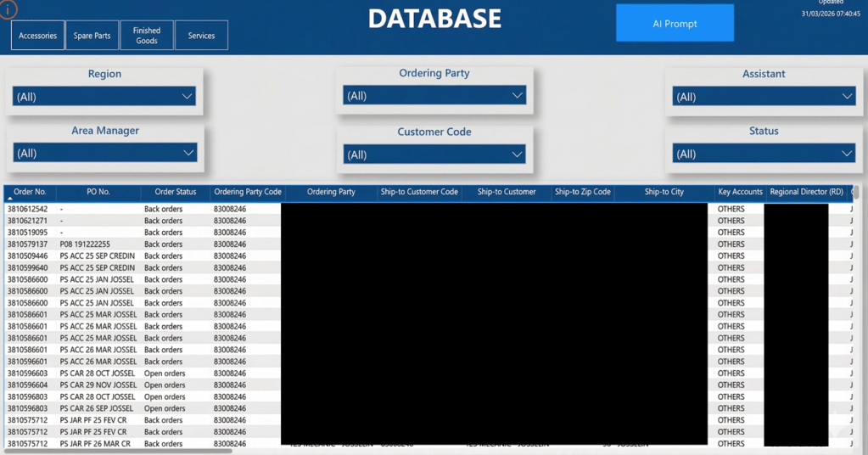Click the AI Prompt button
Screen dimensions: 868x455
675,23
